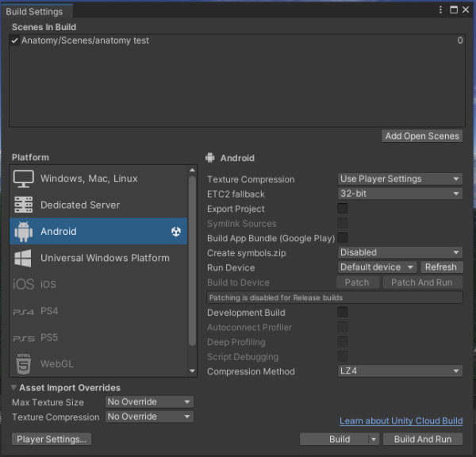Open Player Settings
Screen dimensions: 476x457
pos(52,439)
